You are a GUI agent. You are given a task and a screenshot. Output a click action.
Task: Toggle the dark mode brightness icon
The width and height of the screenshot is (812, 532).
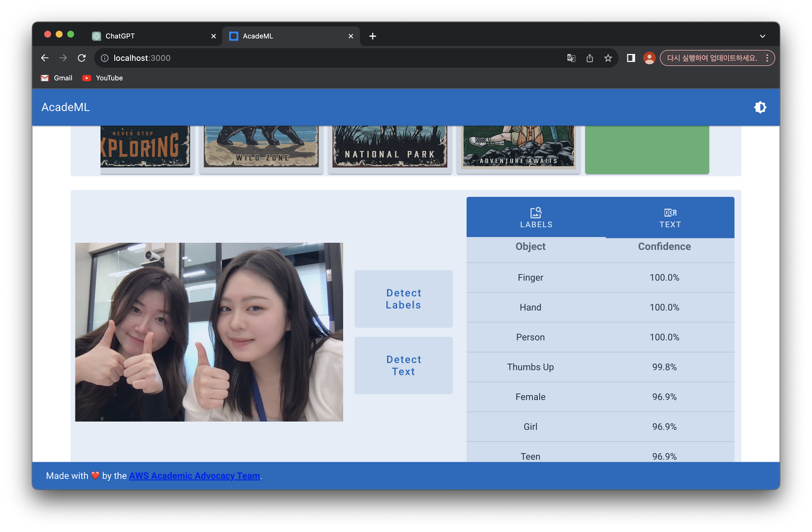pos(760,107)
